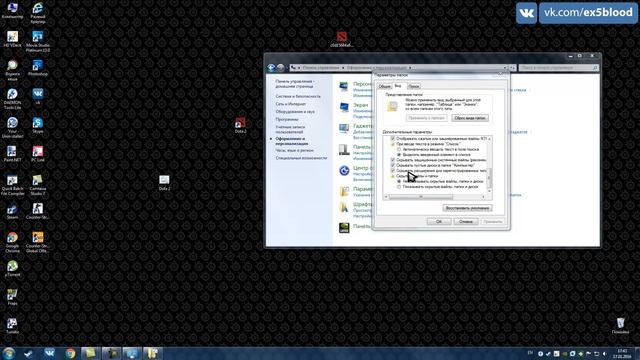
Task: Open Steam from the taskbar
Action: 29,353
